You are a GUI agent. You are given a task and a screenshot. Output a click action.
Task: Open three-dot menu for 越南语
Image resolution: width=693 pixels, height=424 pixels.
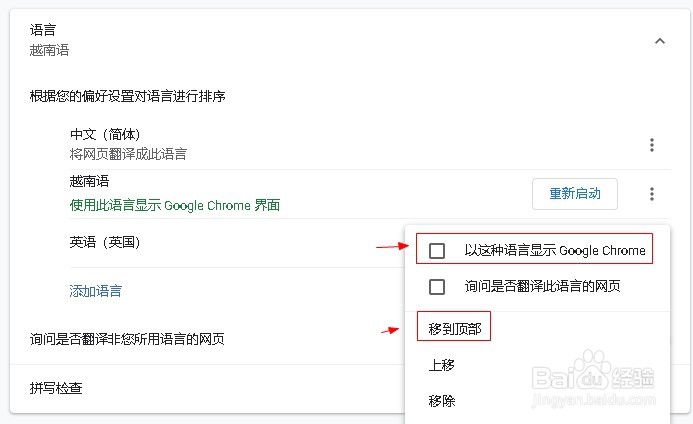(651, 194)
